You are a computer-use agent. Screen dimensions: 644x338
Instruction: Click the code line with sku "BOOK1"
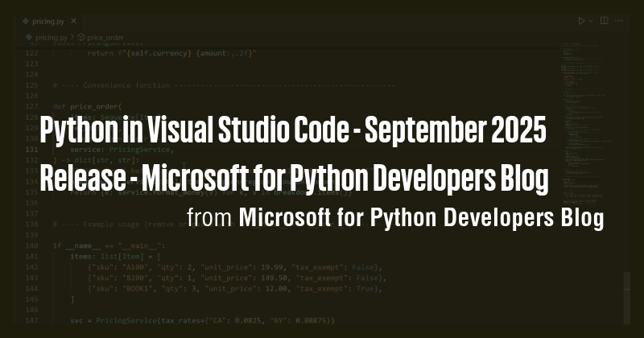coord(234,289)
